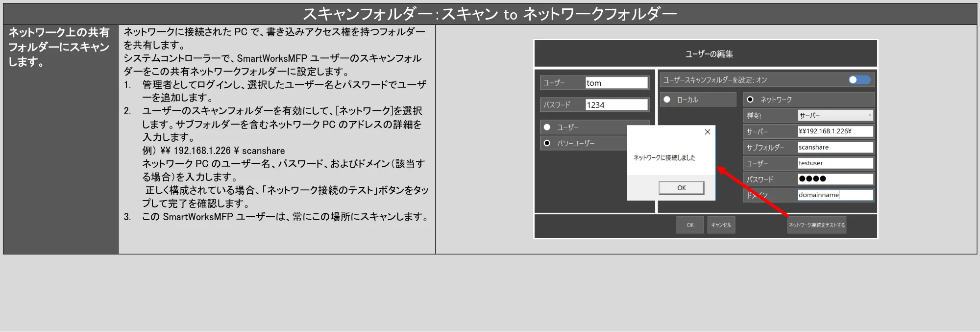Click the ネットワークに接続しました message text

pos(664,157)
